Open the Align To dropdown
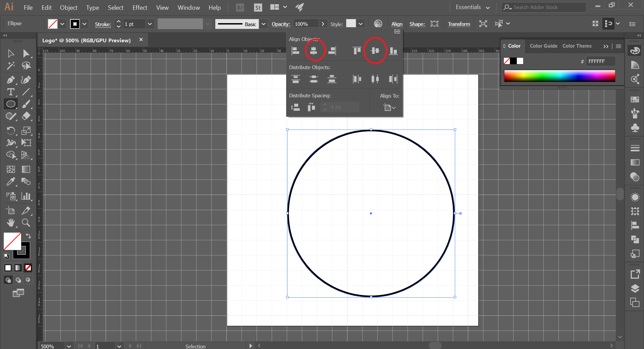Screen dimensions: 644x349 [389, 107]
